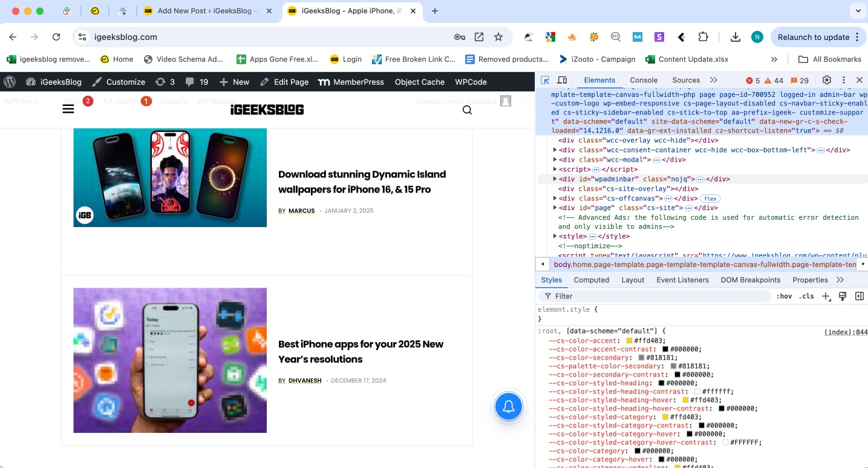Click the 3 updates admin bar item
Viewport: 868px width, 468px height.
(x=165, y=82)
